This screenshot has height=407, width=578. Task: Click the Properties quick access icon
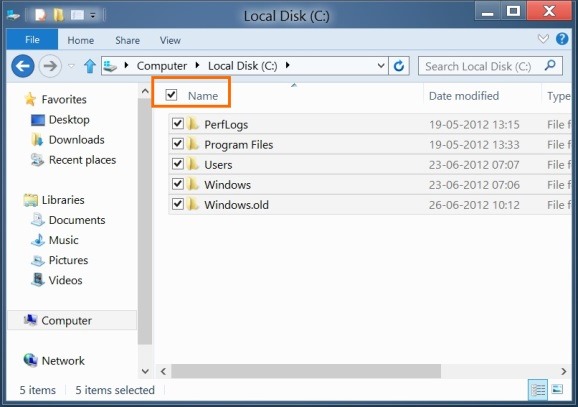tap(40, 15)
